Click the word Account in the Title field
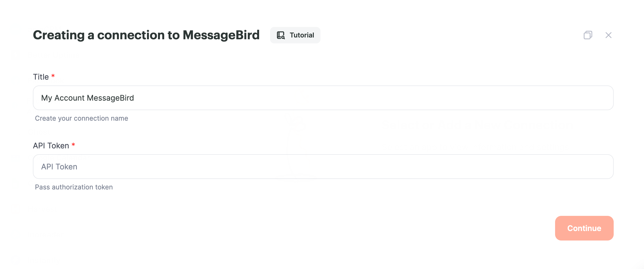The width and height of the screenshot is (644, 269). pos(69,98)
